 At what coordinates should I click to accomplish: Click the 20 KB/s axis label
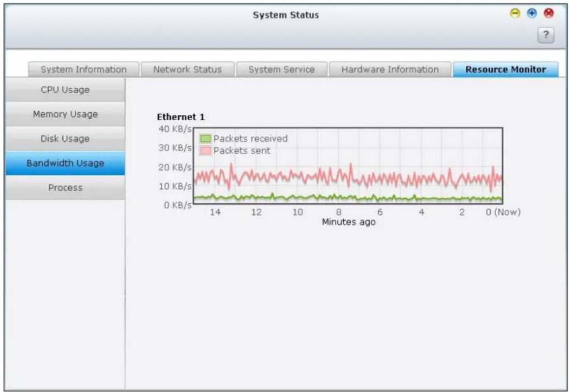point(175,167)
